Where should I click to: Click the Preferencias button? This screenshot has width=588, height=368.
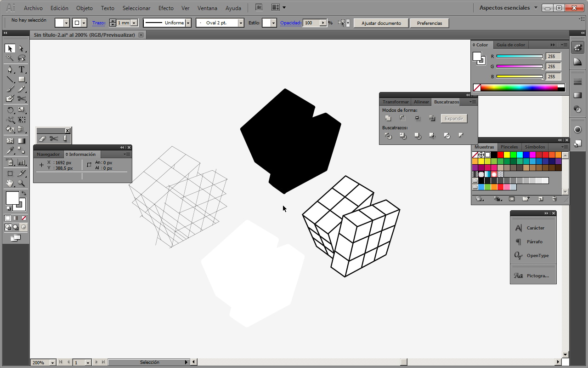430,23
